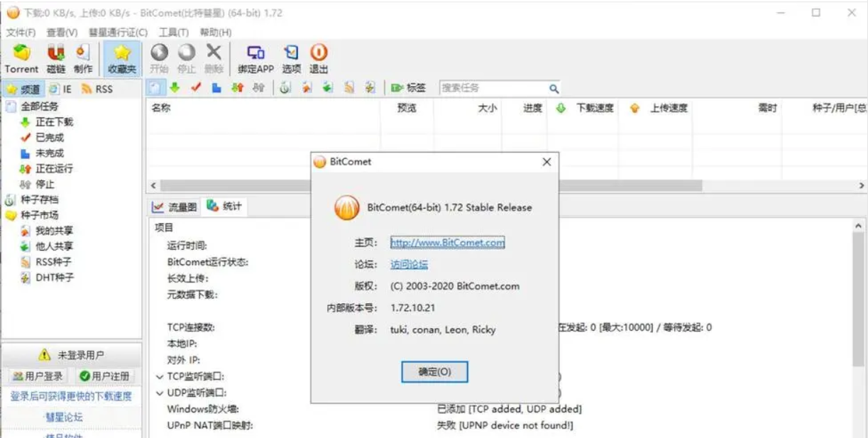The height and width of the screenshot is (438, 868).
Task: Click the gray stopped filter icon in filter bar
Action: tap(259, 87)
